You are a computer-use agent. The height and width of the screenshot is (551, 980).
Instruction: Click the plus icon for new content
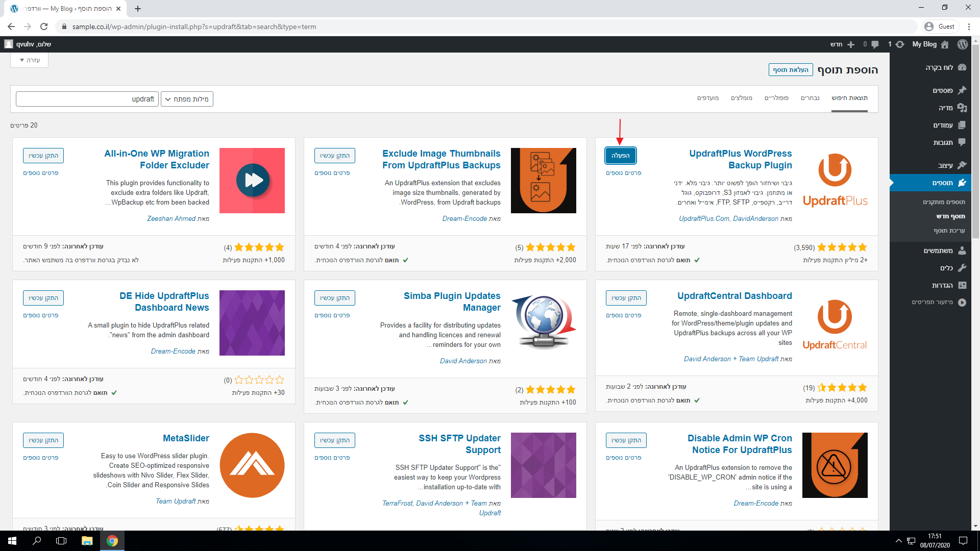[x=851, y=44]
